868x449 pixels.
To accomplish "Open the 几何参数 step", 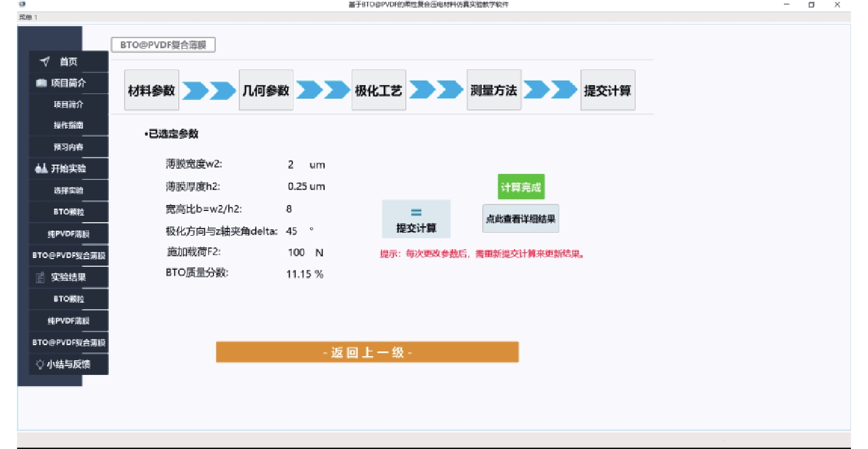I will coord(266,91).
